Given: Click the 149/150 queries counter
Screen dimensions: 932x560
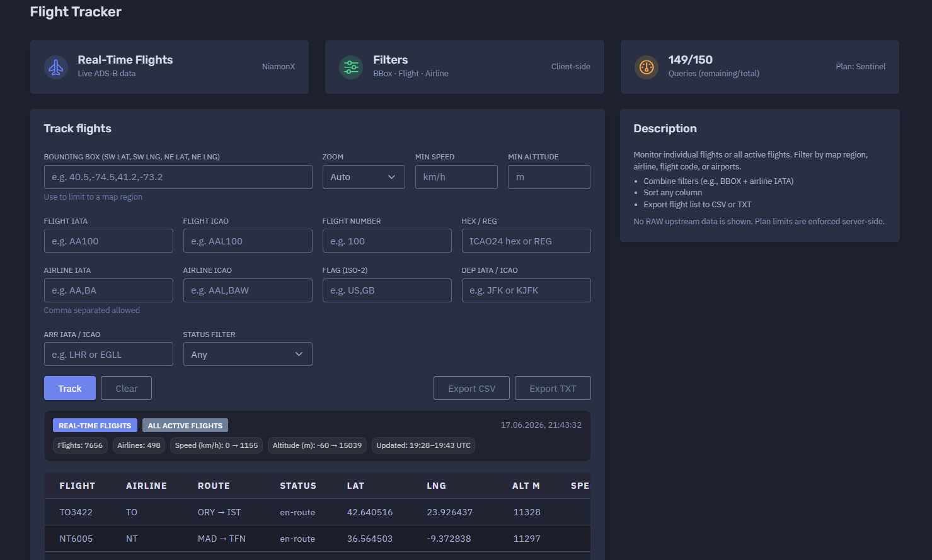Looking at the screenshot, I should [691, 60].
